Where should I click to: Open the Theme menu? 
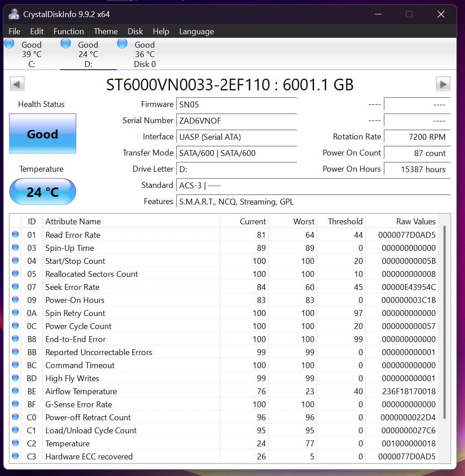pyautogui.click(x=106, y=31)
